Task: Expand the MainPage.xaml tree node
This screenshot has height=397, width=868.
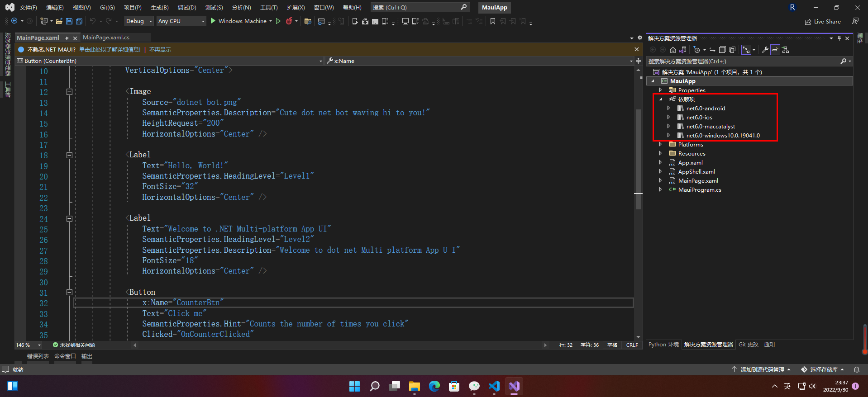Action: (x=661, y=180)
